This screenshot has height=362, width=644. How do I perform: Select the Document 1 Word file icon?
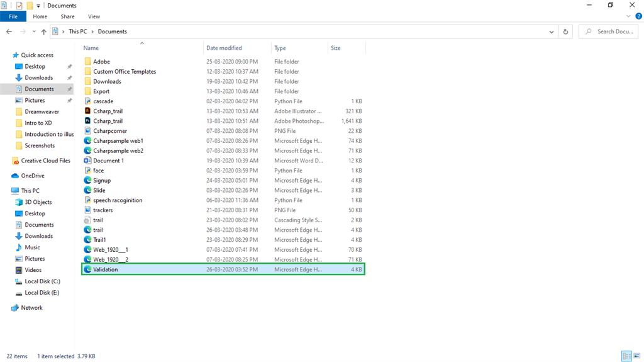[x=87, y=161]
